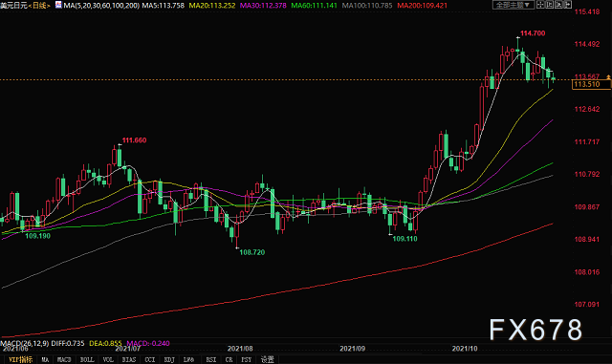Click the 114.700 high price marker
The height and width of the screenshot is (364, 612).
533,33
